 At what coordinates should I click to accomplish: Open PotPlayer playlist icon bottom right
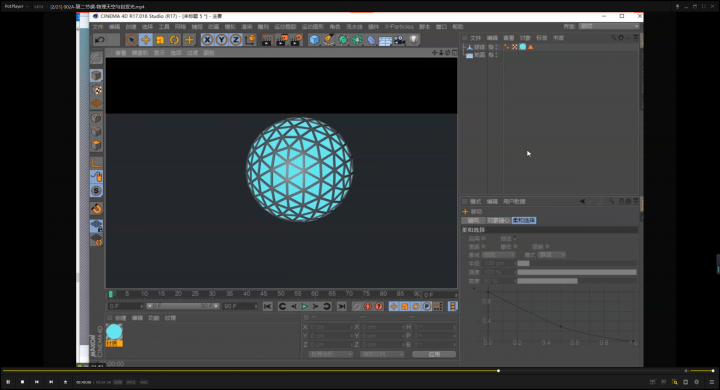tap(711, 382)
